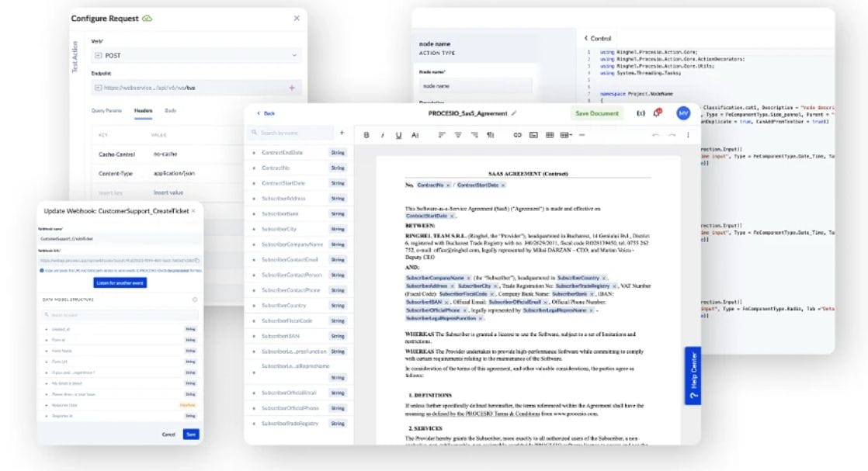Viewport: 868px width, 471px height.
Task: Open the three-dot more options menu
Action: [x=688, y=135]
